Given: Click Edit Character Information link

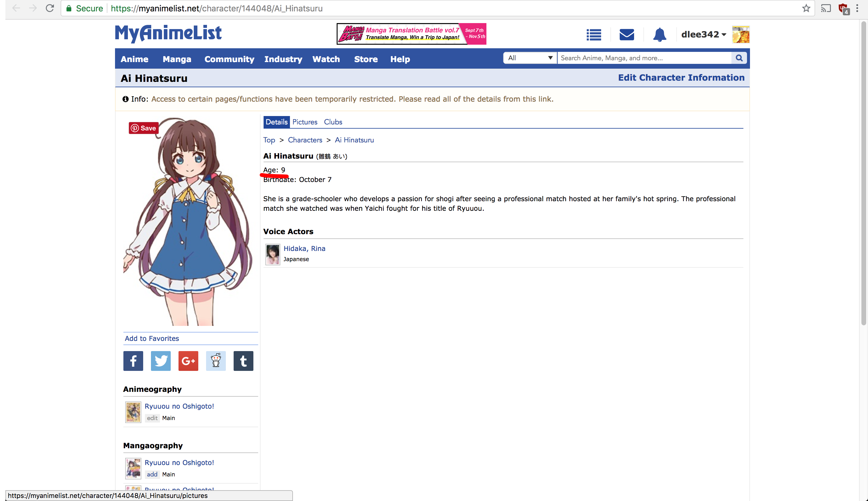Looking at the screenshot, I should click(681, 78).
